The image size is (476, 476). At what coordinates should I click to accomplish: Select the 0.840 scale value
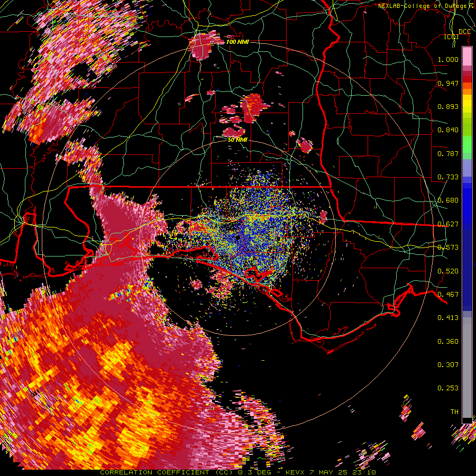(x=448, y=130)
